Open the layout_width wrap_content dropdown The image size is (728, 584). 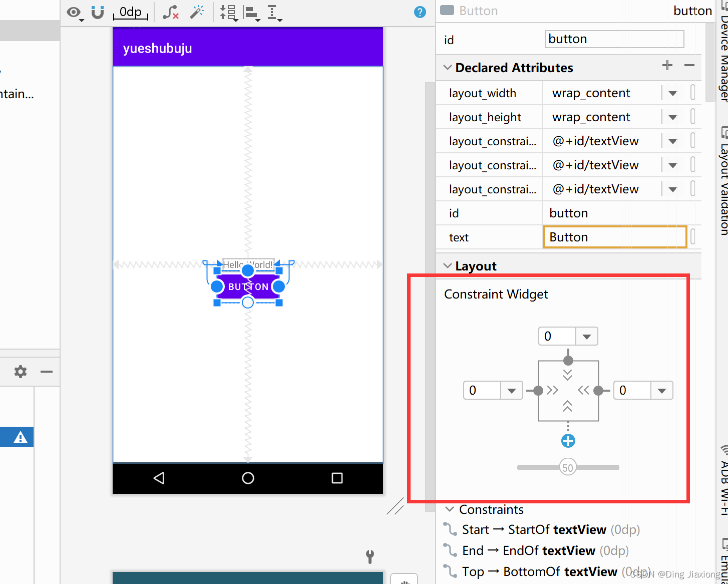672,93
